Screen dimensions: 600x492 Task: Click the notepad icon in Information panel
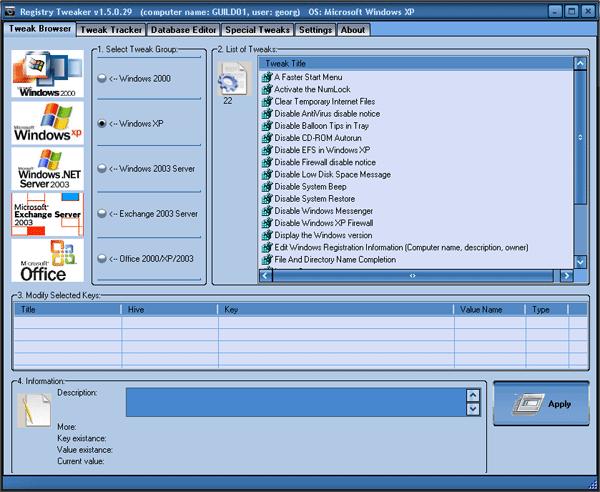(35, 410)
